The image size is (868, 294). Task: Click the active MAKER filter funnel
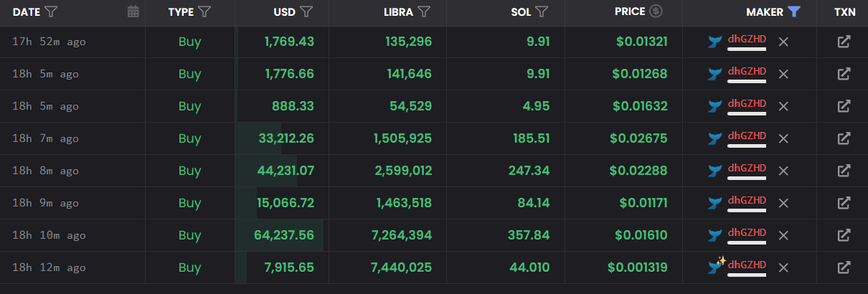793,11
